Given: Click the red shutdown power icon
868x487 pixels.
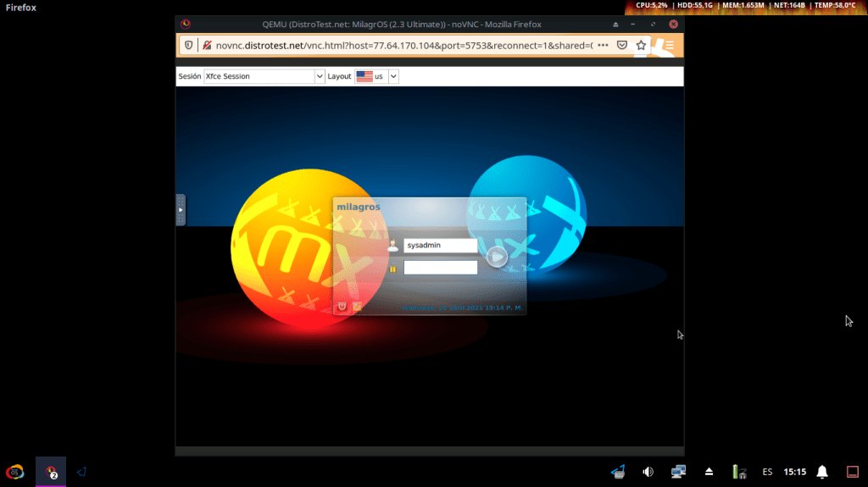Looking at the screenshot, I should (342, 306).
